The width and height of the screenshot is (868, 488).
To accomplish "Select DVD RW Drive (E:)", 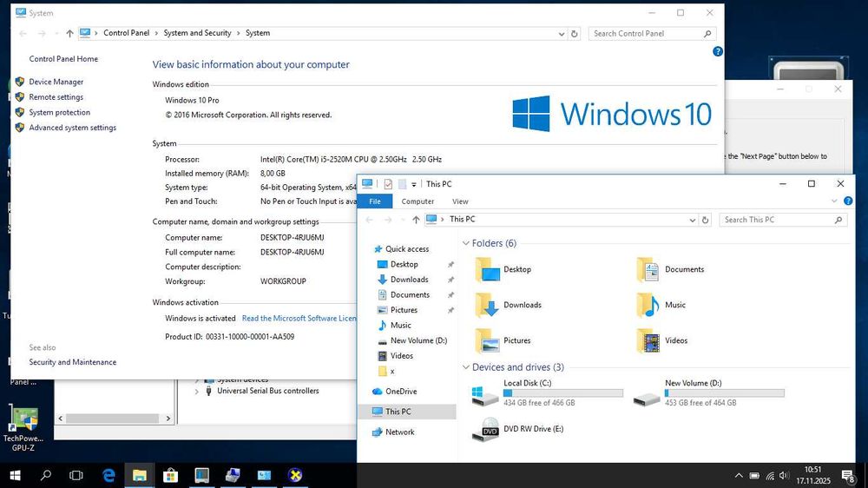I will pyautogui.click(x=518, y=429).
